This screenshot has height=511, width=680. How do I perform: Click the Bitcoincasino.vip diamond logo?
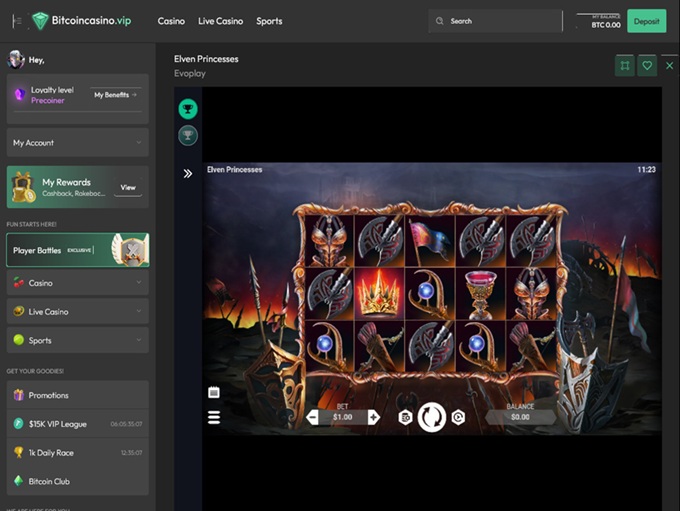(40, 21)
